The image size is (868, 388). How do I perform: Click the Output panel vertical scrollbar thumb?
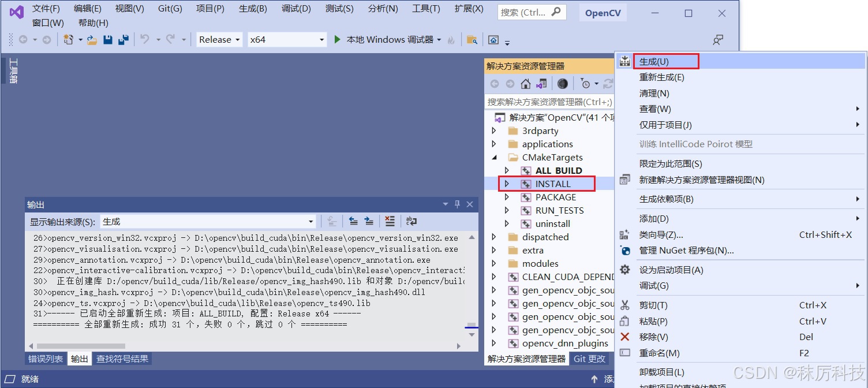click(472, 326)
